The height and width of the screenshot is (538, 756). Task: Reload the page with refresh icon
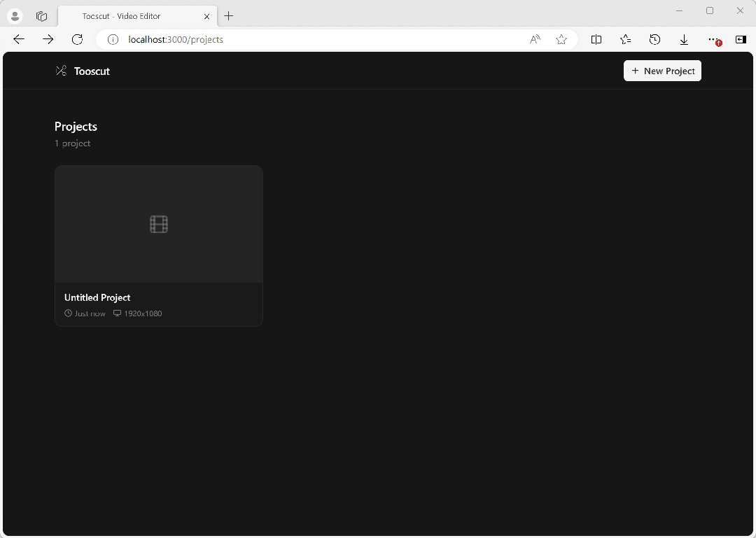pos(77,40)
